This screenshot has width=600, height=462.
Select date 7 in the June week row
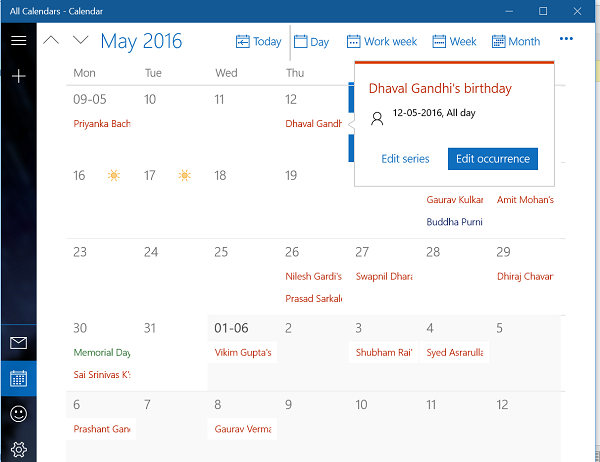point(147,405)
